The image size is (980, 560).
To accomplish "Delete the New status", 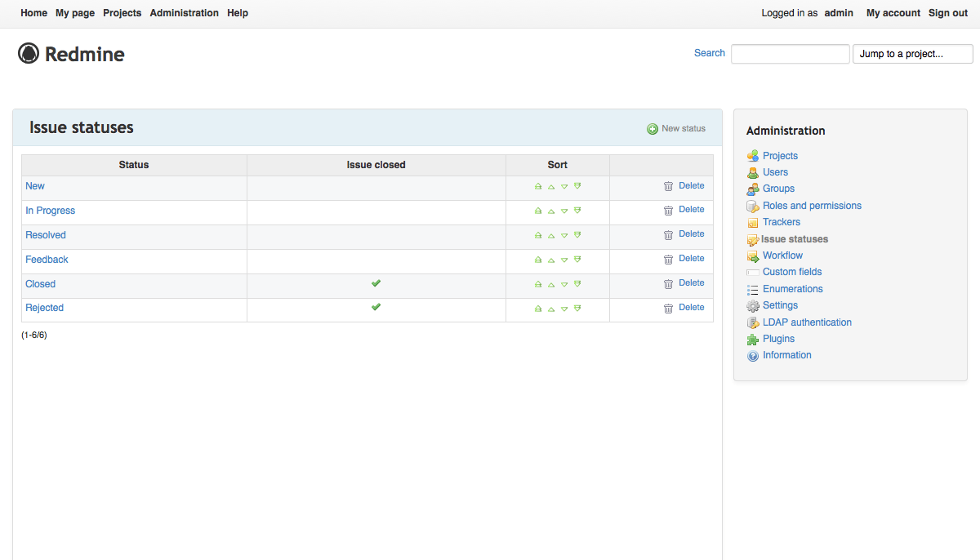I will [x=684, y=186].
